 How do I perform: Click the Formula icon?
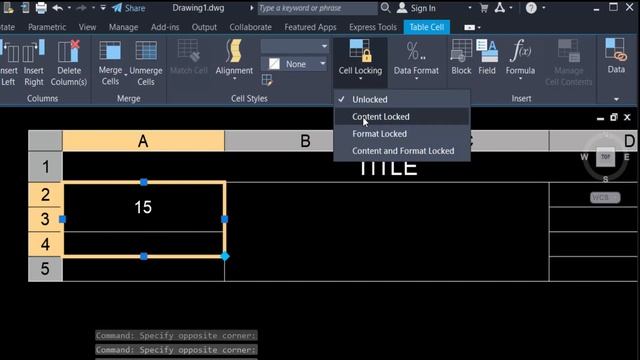coord(520,51)
